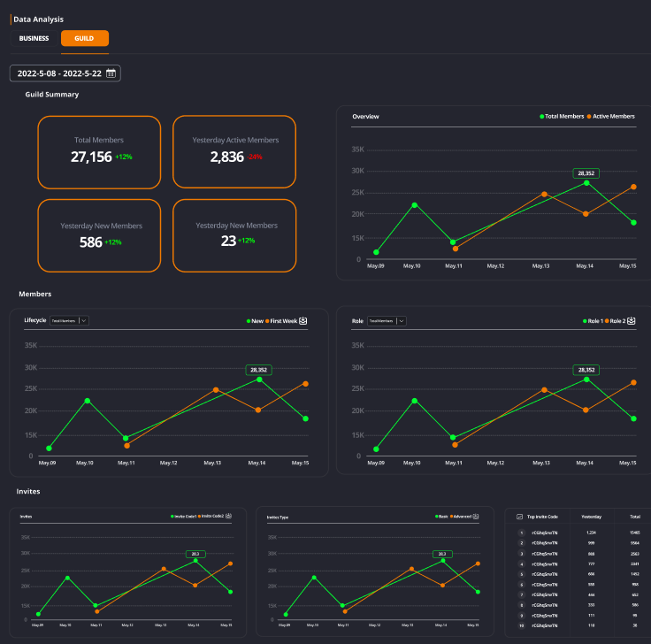Click the download icon on Invites chart

click(x=230, y=515)
